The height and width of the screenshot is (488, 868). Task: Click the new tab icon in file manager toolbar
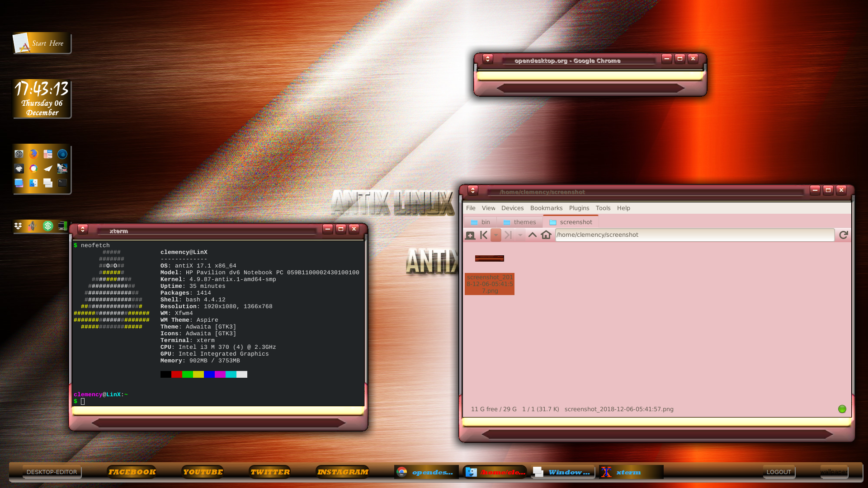pyautogui.click(x=470, y=235)
